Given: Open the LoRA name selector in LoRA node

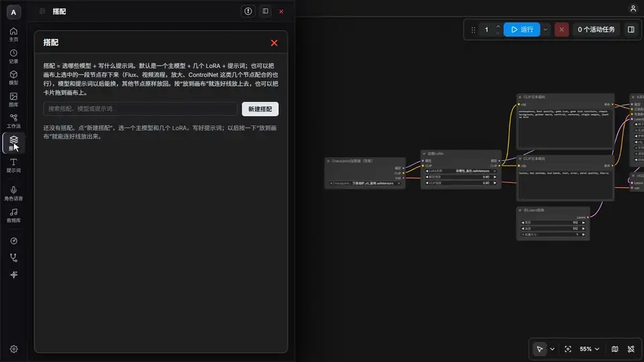Looking at the screenshot, I should tap(460, 171).
